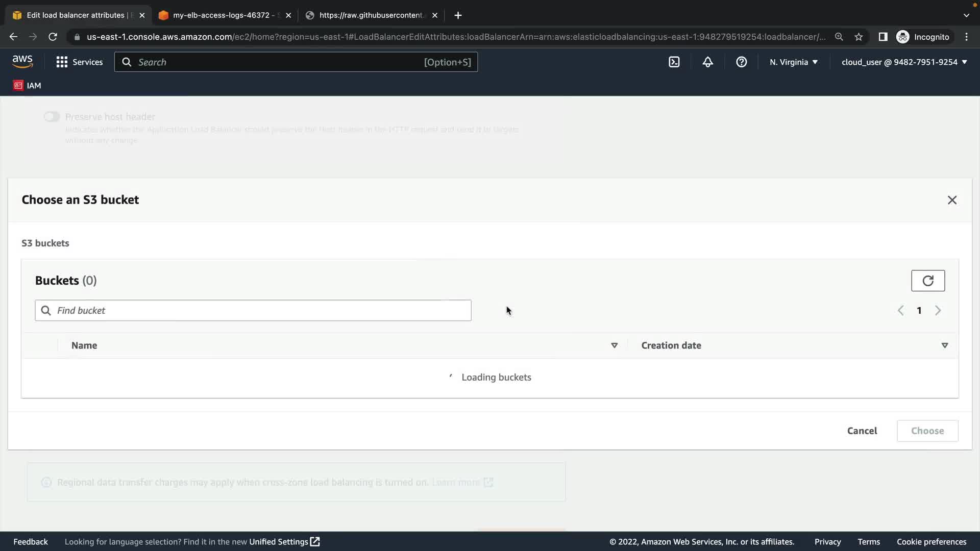The width and height of the screenshot is (980, 551).
Task: Click the AWS help question mark icon
Action: [741, 62]
